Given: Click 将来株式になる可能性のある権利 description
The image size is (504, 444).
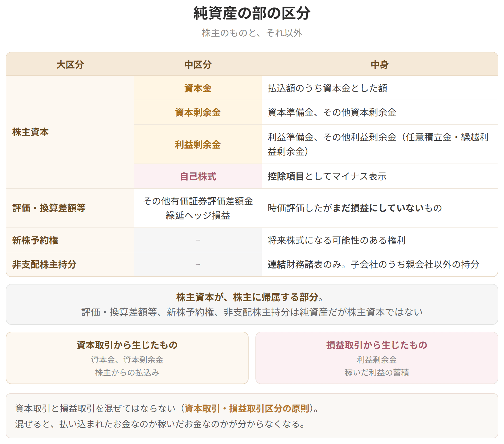Looking at the screenshot, I should 337,240.
